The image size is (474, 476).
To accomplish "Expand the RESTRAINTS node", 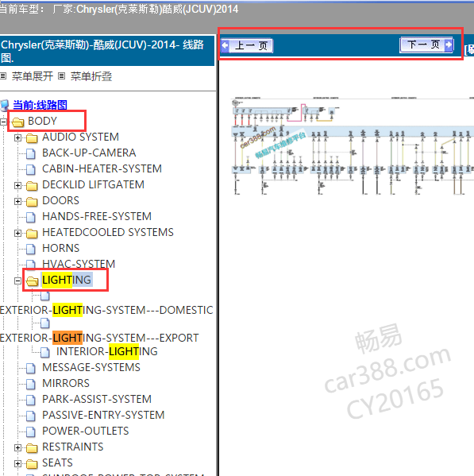I will click(x=17, y=447).
